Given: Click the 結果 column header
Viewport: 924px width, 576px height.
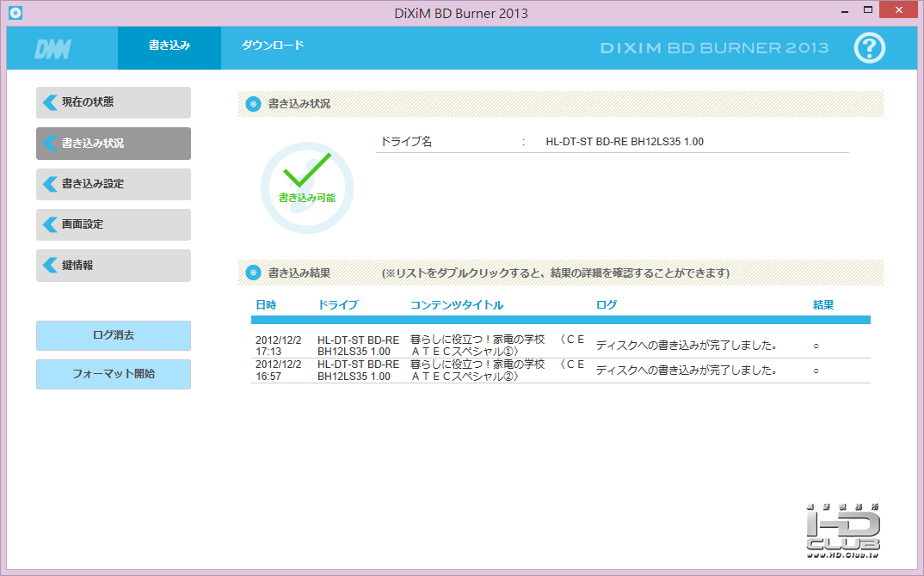Looking at the screenshot, I should (823, 305).
